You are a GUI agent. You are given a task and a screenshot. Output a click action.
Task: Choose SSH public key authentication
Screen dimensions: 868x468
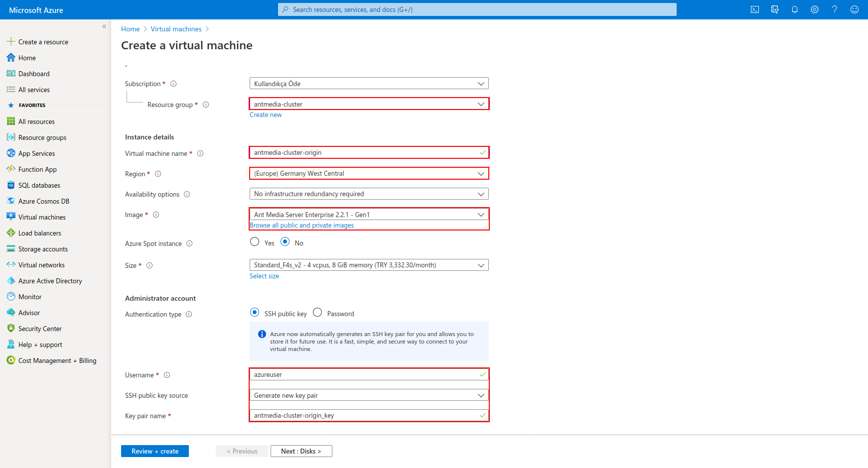(255, 313)
